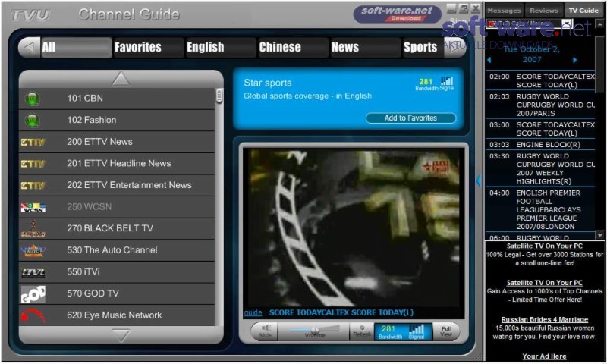Click the 102 Fashion channel green icon

32,121
